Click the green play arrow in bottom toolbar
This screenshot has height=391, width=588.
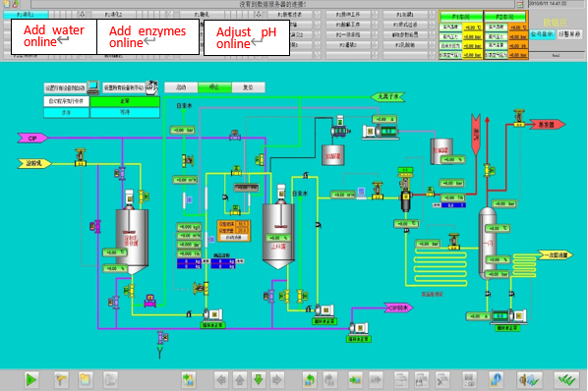pos(30,380)
